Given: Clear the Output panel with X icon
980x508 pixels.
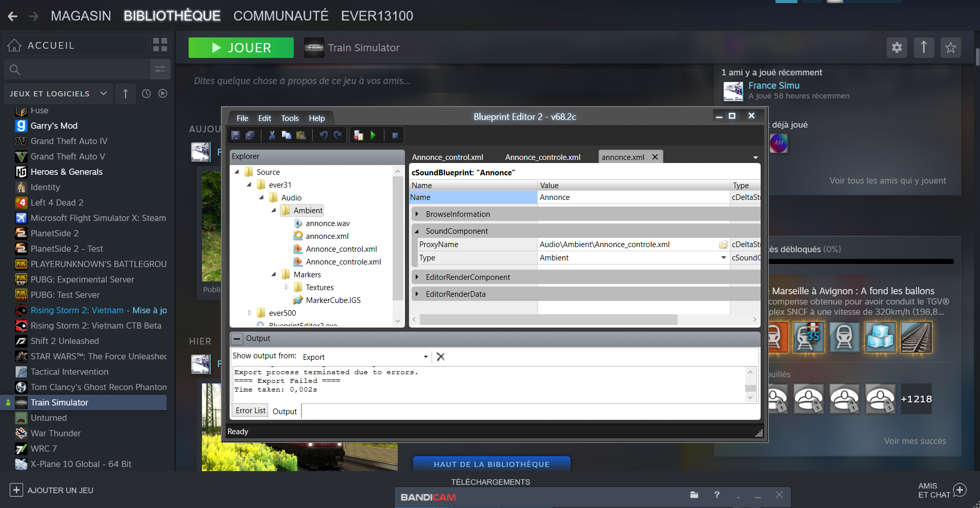Looking at the screenshot, I should (440, 357).
